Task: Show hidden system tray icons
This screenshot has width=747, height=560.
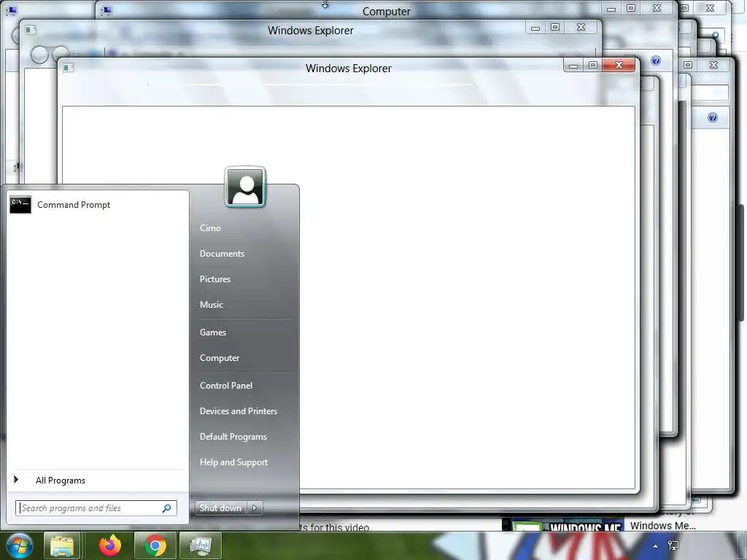Action: (656, 546)
